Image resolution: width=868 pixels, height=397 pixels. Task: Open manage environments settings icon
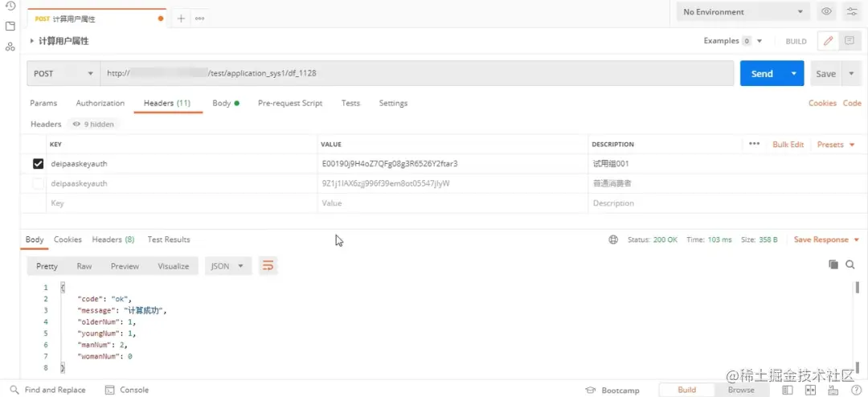coord(852,11)
